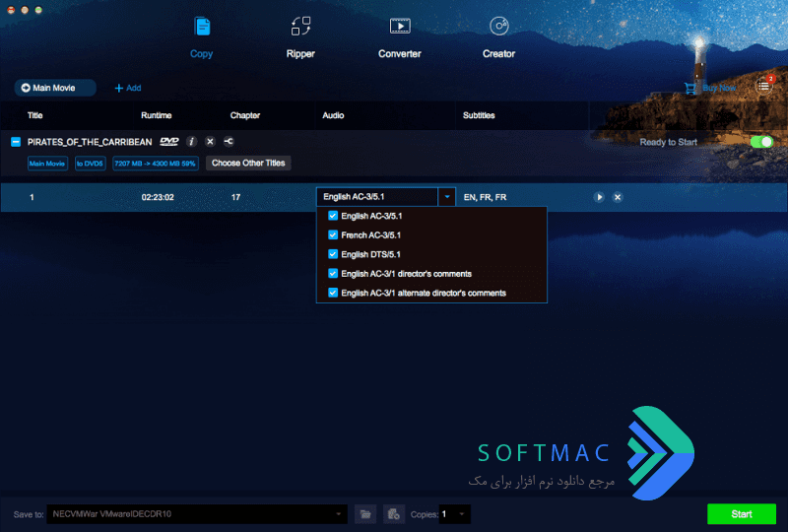Screen dimensions: 788x532
Task: Select the Main Movie copy mode
Action: (x=55, y=88)
